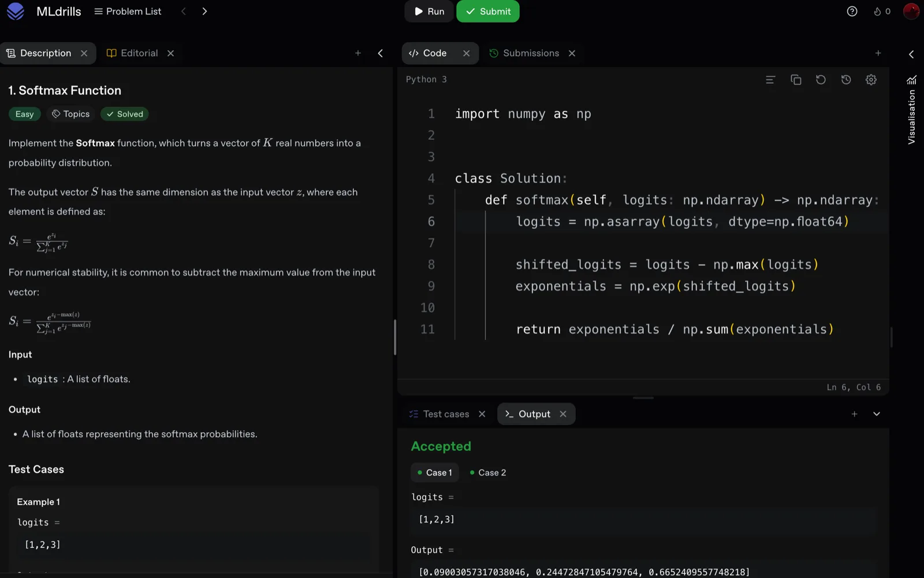
Task: Collapse the left description panel
Action: [381, 53]
